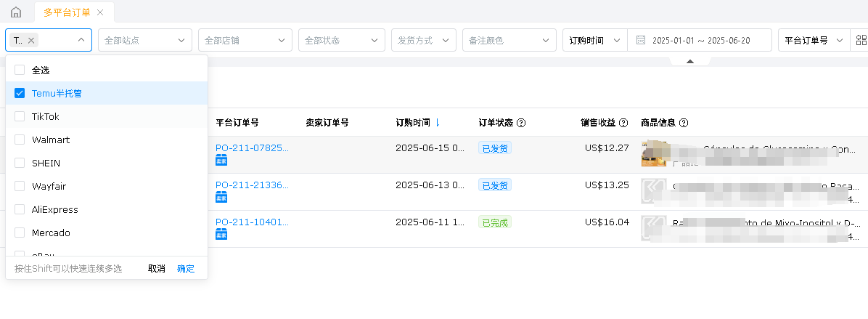Open the 备注颜色 color dropdown
Image resolution: width=868 pixels, height=319 pixels.
click(509, 40)
